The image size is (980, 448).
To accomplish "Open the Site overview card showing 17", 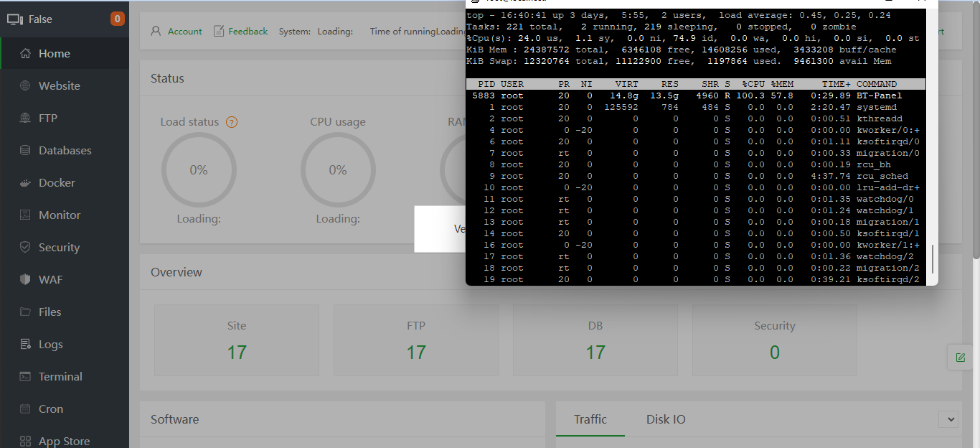I will coord(237,340).
